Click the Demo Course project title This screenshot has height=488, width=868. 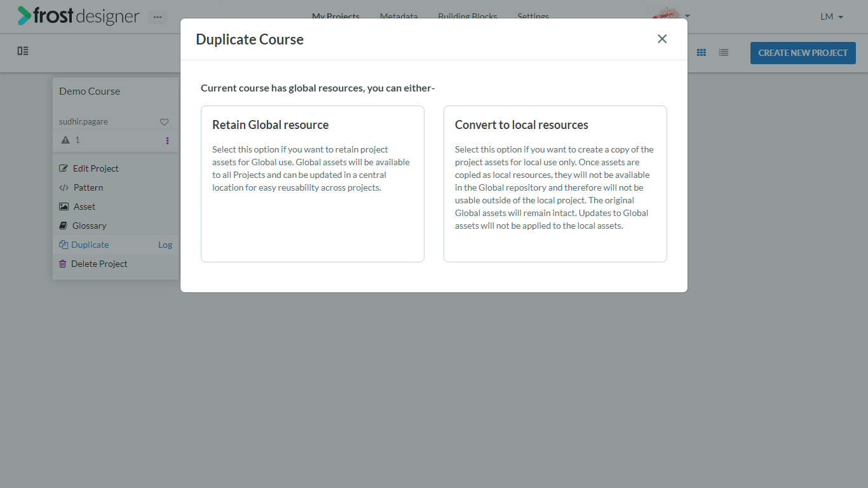point(90,91)
